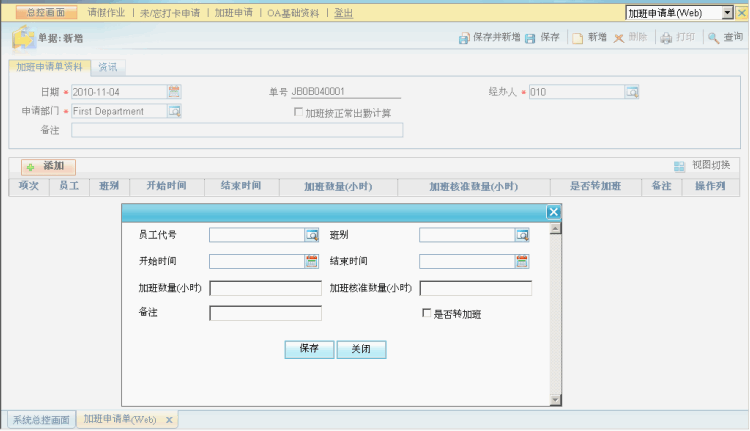Viewport: 750px width, 431px height.
Task: Open the 结束时间 calendar icon
Action: [522, 261]
